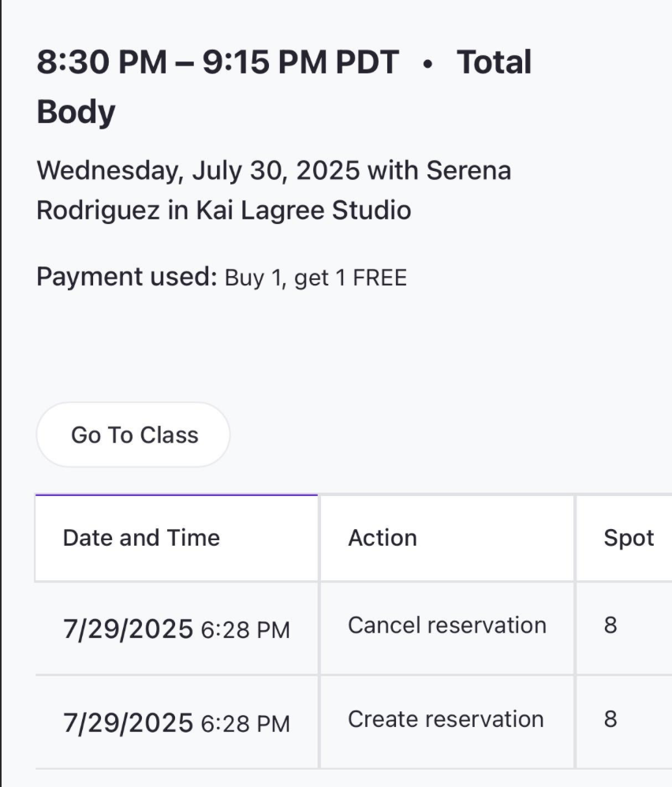Click spot 8 in the Create reservation row
Image resolution: width=672 pixels, height=787 pixels.
click(x=610, y=720)
